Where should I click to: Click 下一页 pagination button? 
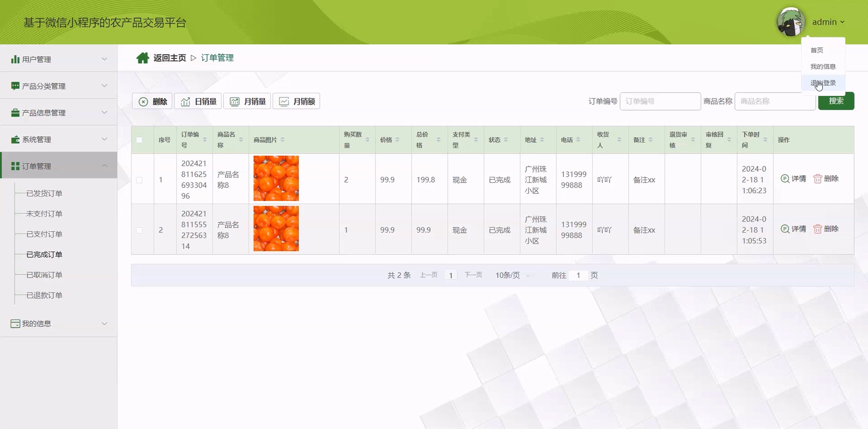point(473,275)
